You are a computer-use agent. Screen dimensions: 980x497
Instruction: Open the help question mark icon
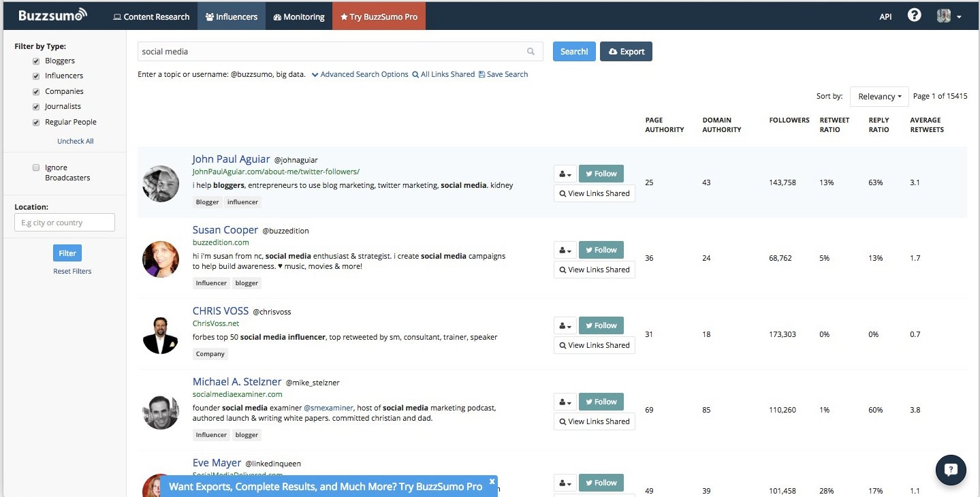914,16
